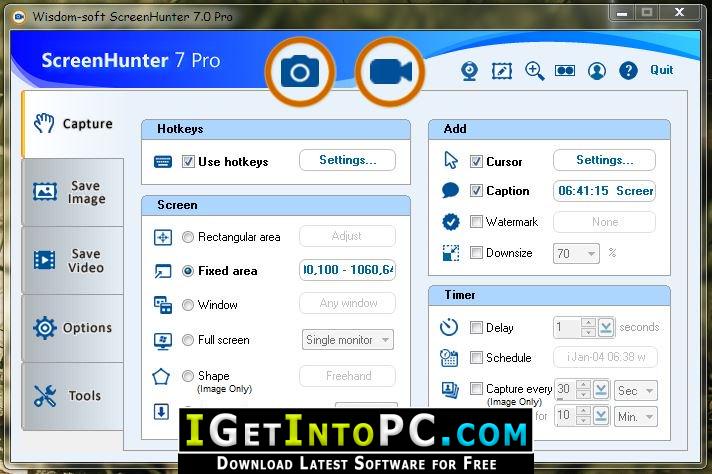Click the Fixed area coordinates field
This screenshot has width=712, height=474.
tap(347, 270)
